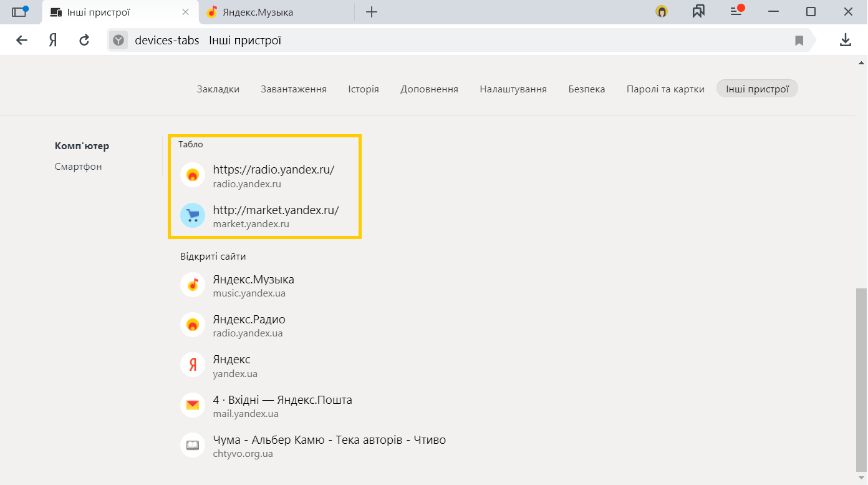Click the vertical scrollbar thumb

[861, 381]
